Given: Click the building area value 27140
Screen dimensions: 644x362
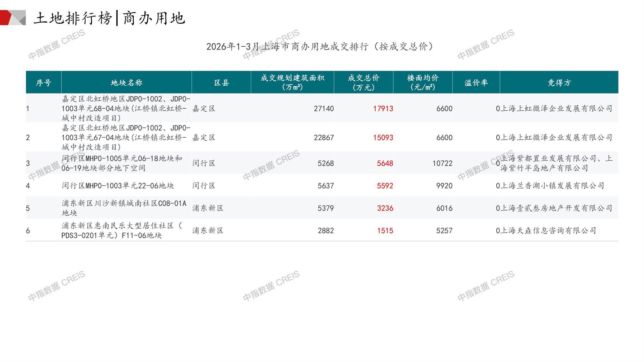Looking at the screenshot, I should coord(324,109).
